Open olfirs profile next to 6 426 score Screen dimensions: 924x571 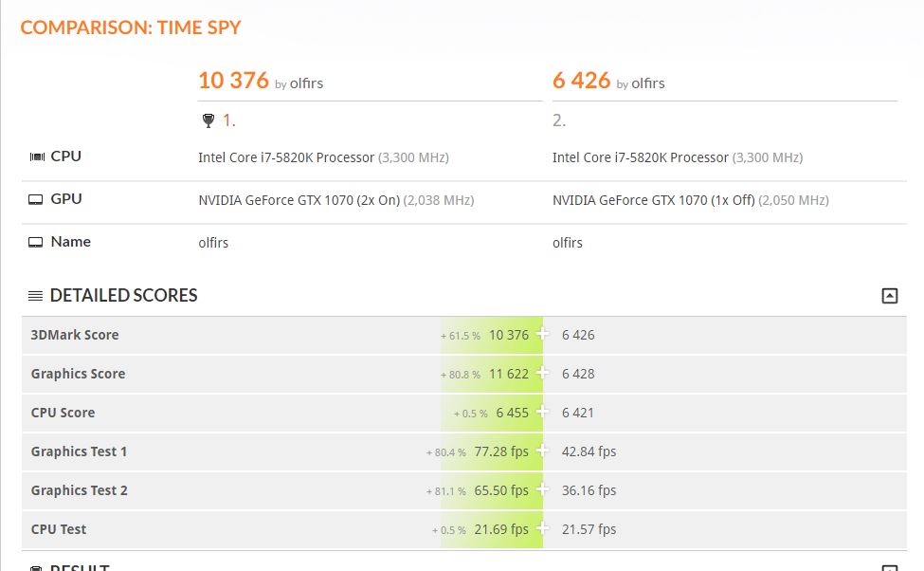pyautogui.click(x=648, y=83)
